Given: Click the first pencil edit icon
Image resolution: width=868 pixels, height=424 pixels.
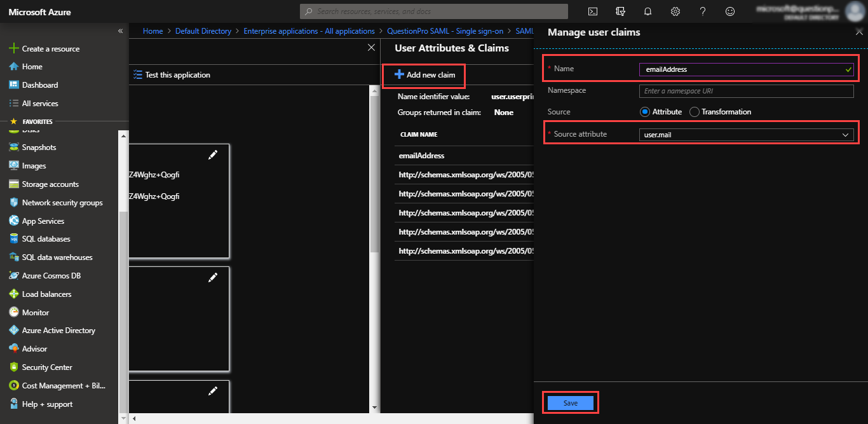Looking at the screenshot, I should (x=213, y=155).
